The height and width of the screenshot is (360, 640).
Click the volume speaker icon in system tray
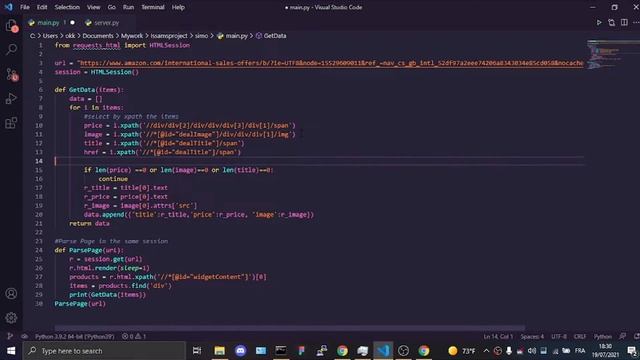[x=531, y=351]
